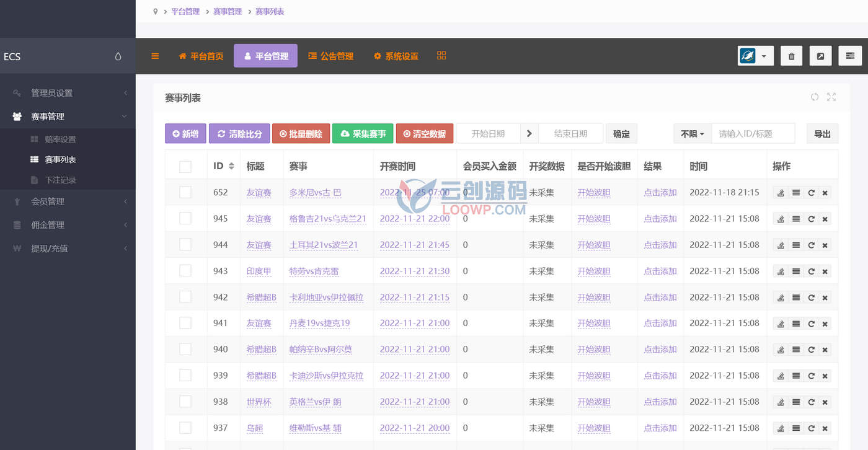
Task: Check the box for row 945
Action: coord(185,218)
